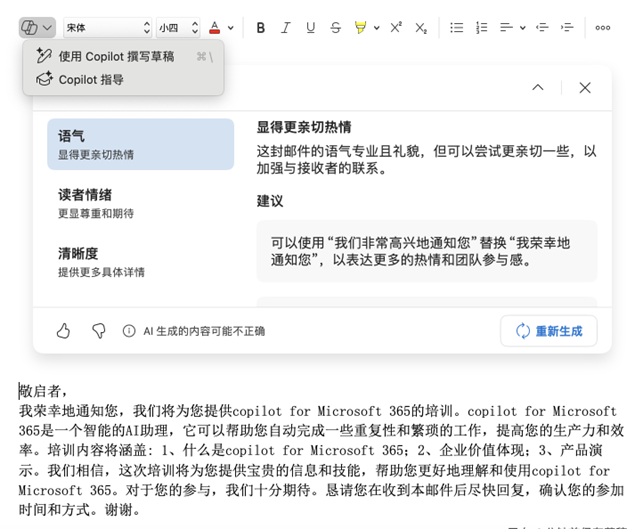Click the 建议 heading
The image size is (643, 529).
pos(270,201)
